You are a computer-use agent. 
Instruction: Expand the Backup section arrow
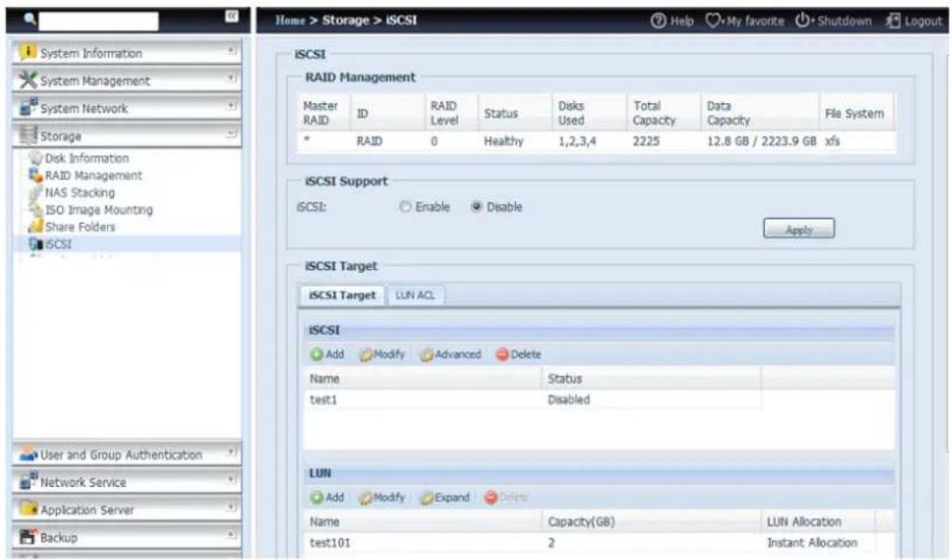point(231,535)
